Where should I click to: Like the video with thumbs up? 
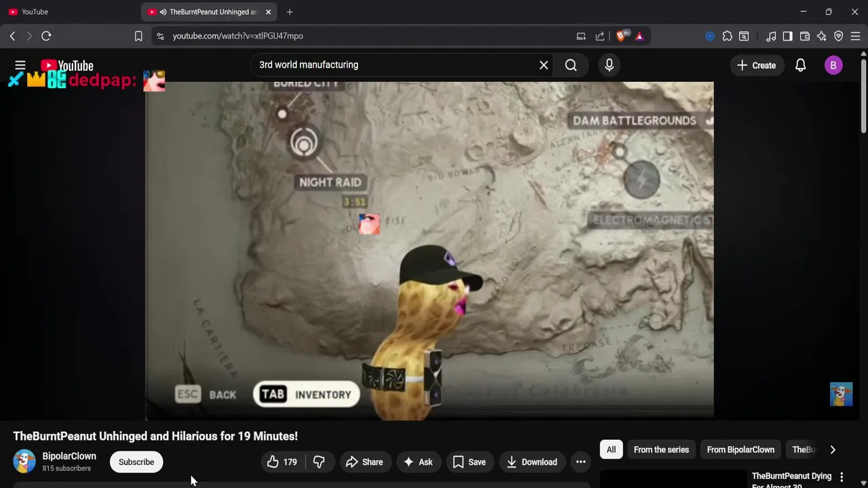pyautogui.click(x=282, y=462)
